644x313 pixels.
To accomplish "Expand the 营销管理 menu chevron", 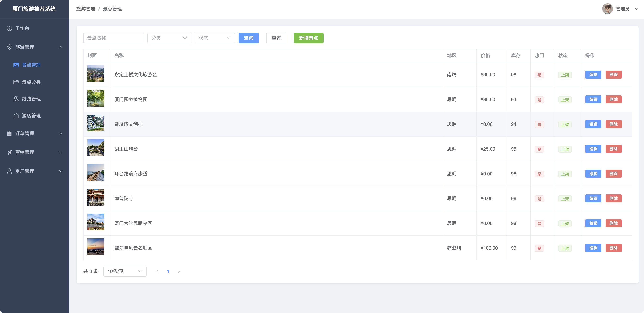I will [61, 152].
